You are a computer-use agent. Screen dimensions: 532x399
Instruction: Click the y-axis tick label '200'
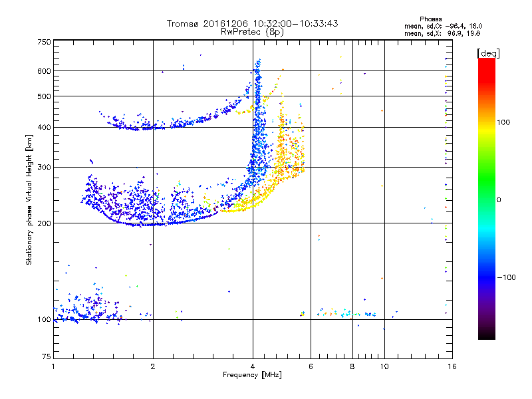point(45,223)
